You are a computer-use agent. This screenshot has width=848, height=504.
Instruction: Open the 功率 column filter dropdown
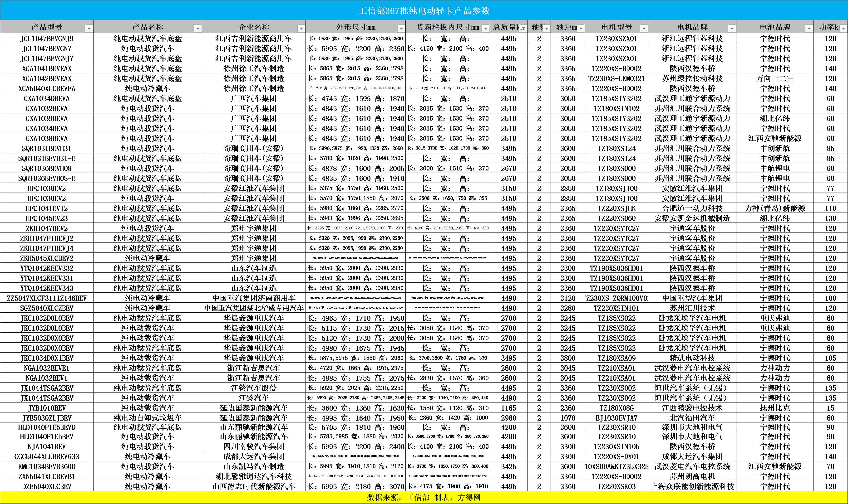click(843, 29)
